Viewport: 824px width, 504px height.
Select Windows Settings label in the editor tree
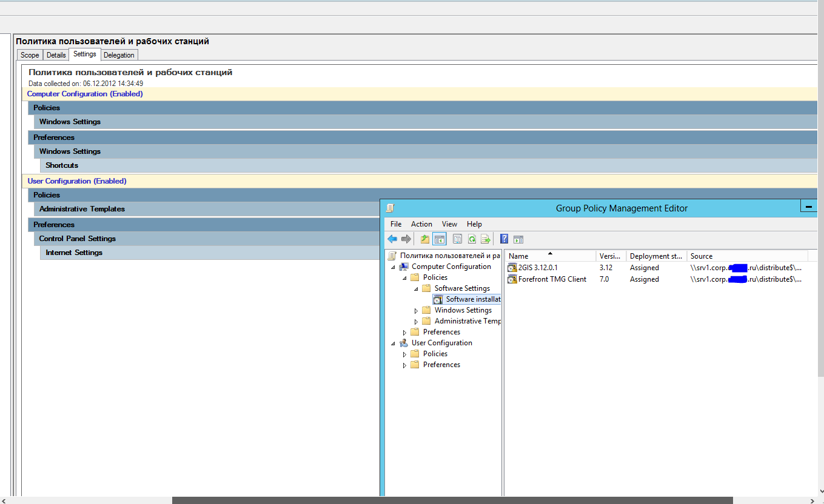click(463, 310)
